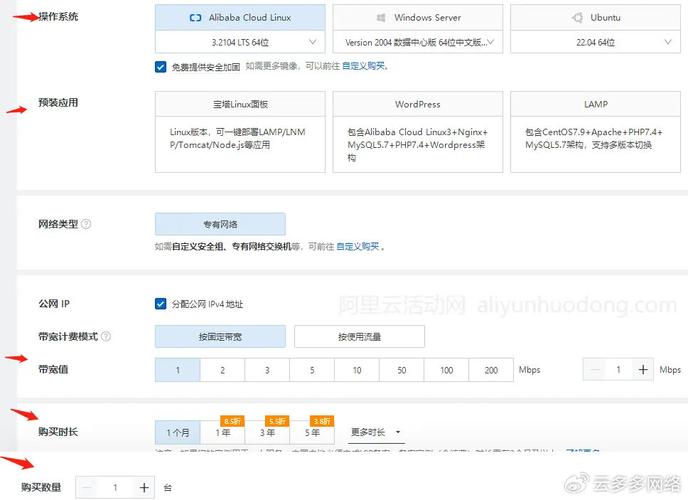
Task: Select 按固定带宽 billing mode
Action: pos(220,336)
